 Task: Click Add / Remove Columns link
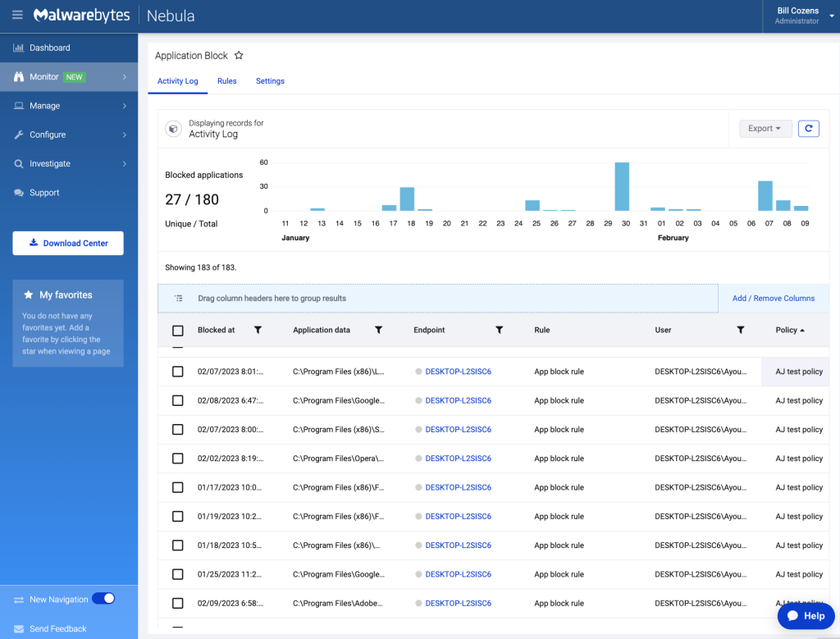[773, 299]
